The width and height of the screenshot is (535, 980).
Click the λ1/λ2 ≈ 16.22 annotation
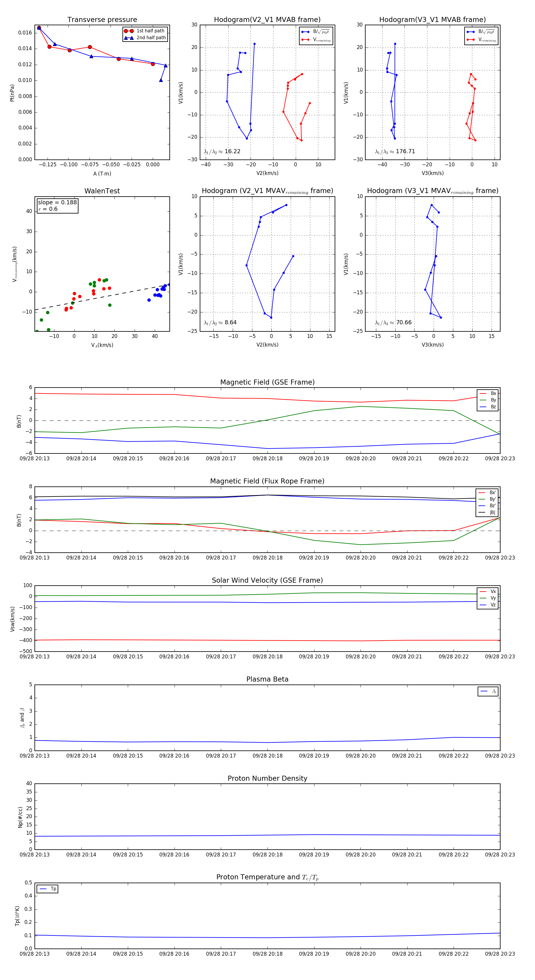[x=222, y=151]
